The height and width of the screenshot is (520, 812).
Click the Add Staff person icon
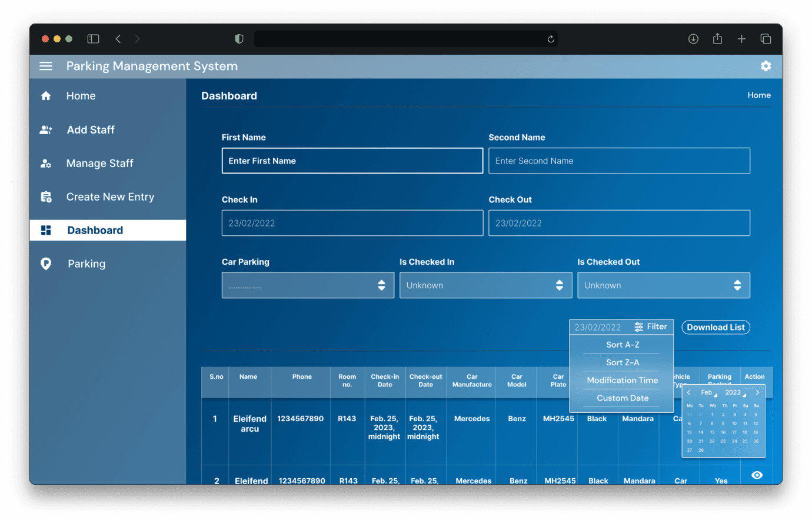tap(46, 129)
